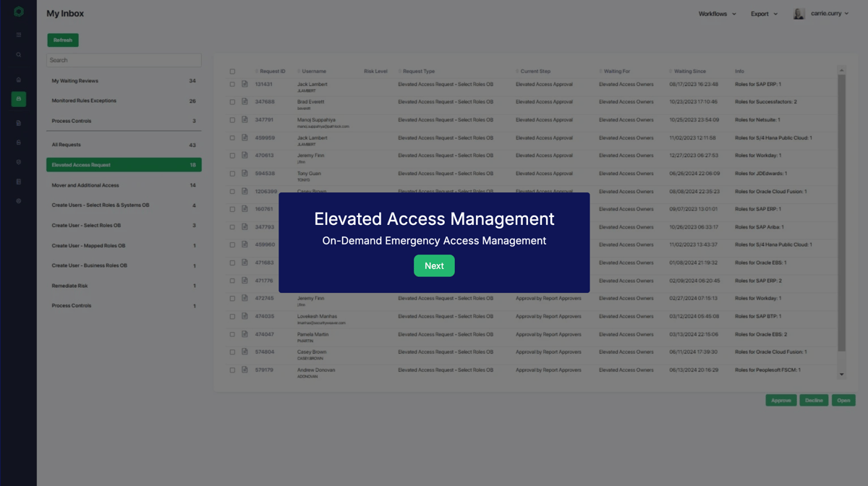Select Monitored Rules Exceptions list item

[124, 101]
